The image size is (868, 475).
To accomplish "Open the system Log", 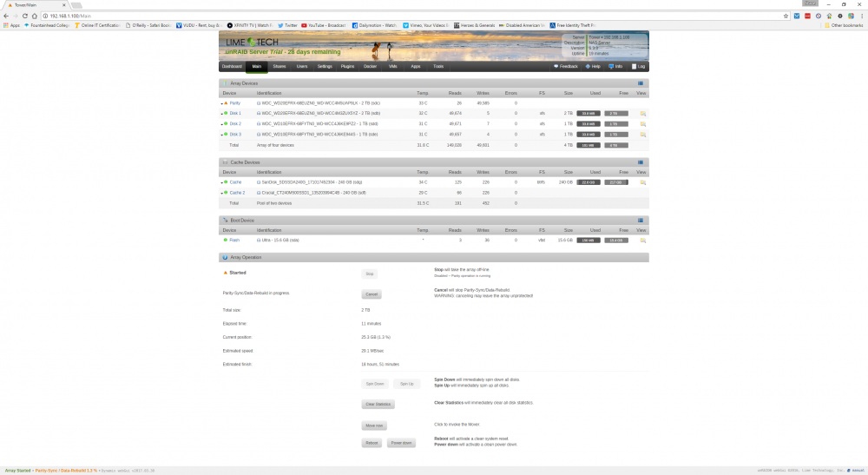I will (x=638, y=67).
